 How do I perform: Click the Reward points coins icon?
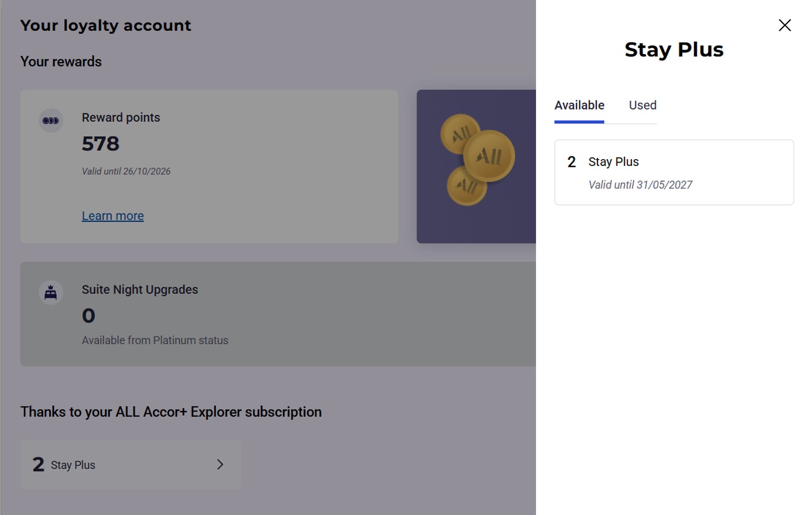51,121
